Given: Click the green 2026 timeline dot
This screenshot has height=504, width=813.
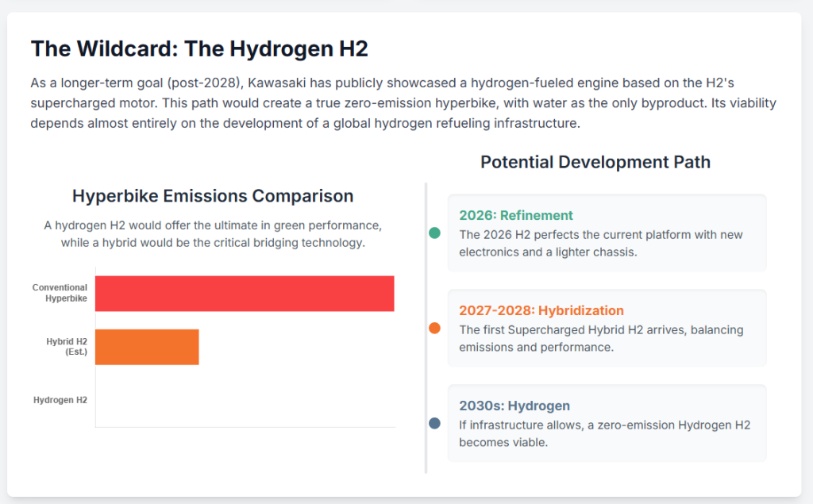Looking at the screenshot, I should (434, 233).
